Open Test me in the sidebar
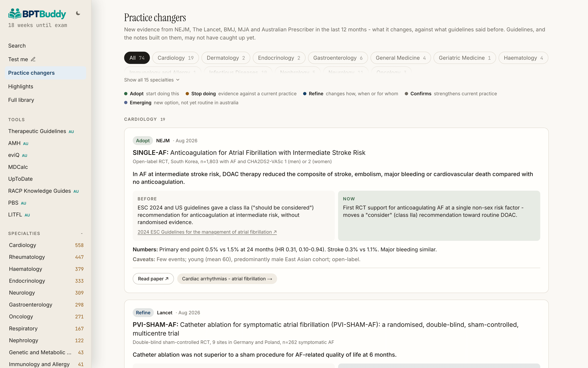The width and height of the screenshot is (588, 368). [x=46, y=59]
